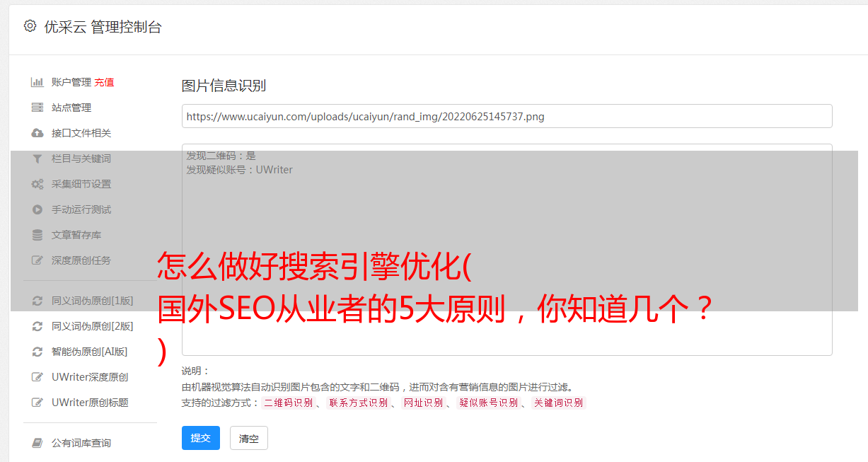
Task: Click the edit icon next to UWriter原创标题
Action: click(x=37, y=403)
